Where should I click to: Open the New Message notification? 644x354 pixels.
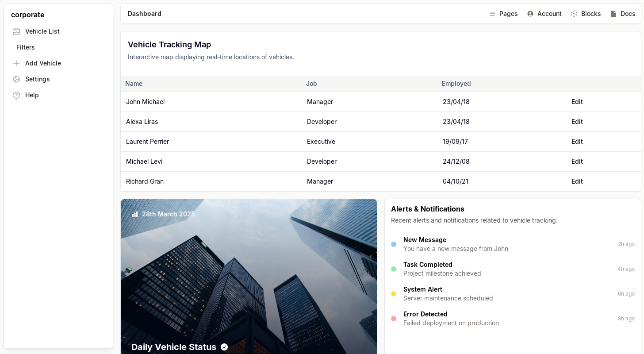tap(456, 244)
